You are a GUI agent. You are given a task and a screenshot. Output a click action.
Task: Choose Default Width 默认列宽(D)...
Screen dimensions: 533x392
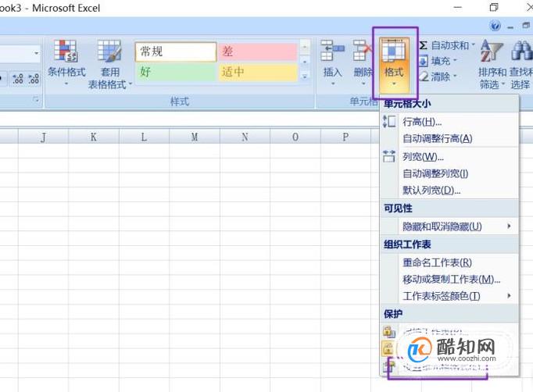[x=449, y=191]
